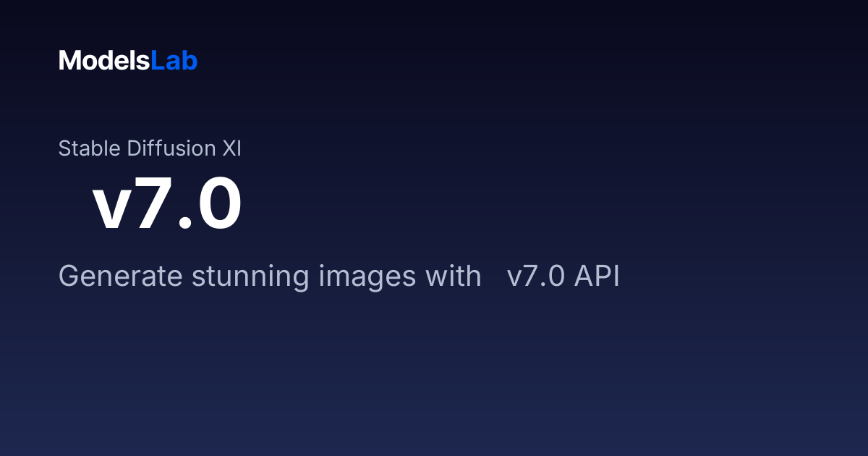Viewport: 868px width, 456px height.
Task: Click the blue "Lab" part of logo
Action: [174, 60]
